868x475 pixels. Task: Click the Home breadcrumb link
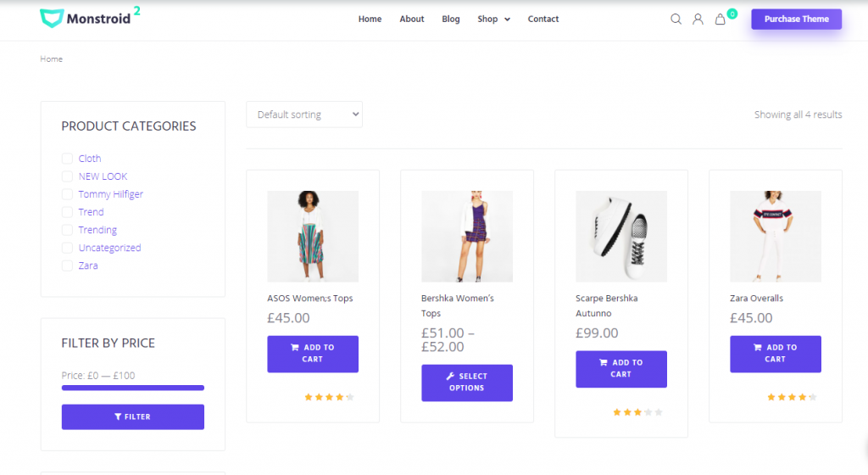(x=52, y=59)
